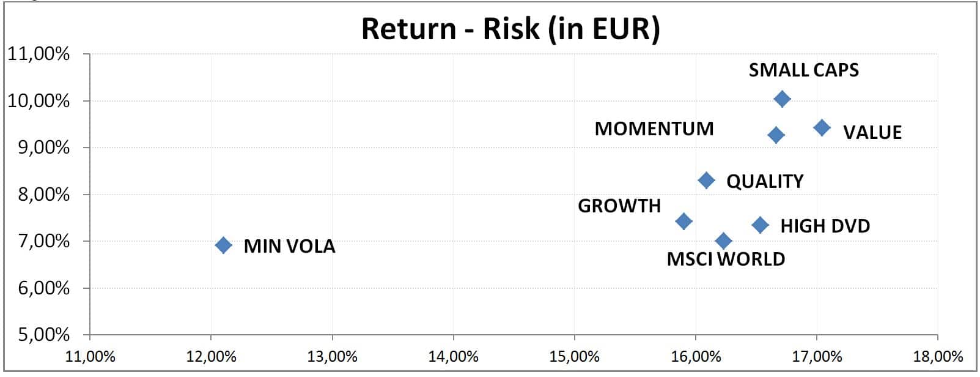Select the 18,00% horizontal axis label
Image resolution: width=980 pixels, height=377 pixels.
(x=937, y=356)
